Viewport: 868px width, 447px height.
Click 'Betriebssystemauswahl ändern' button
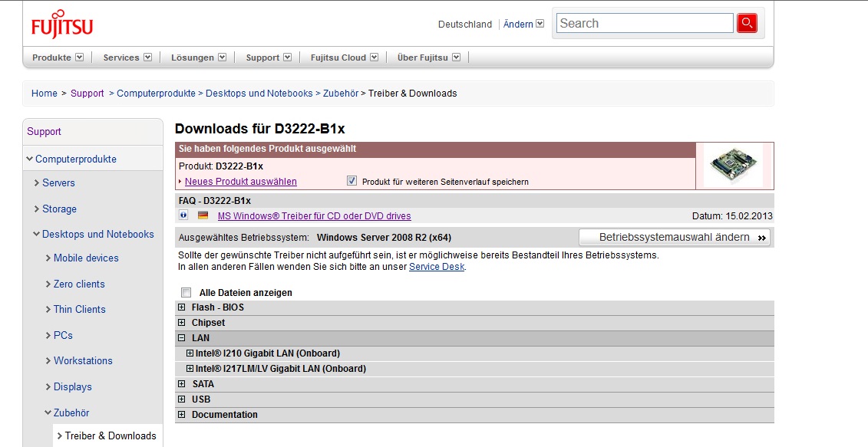pyautogui.click(x=675, y=238)
